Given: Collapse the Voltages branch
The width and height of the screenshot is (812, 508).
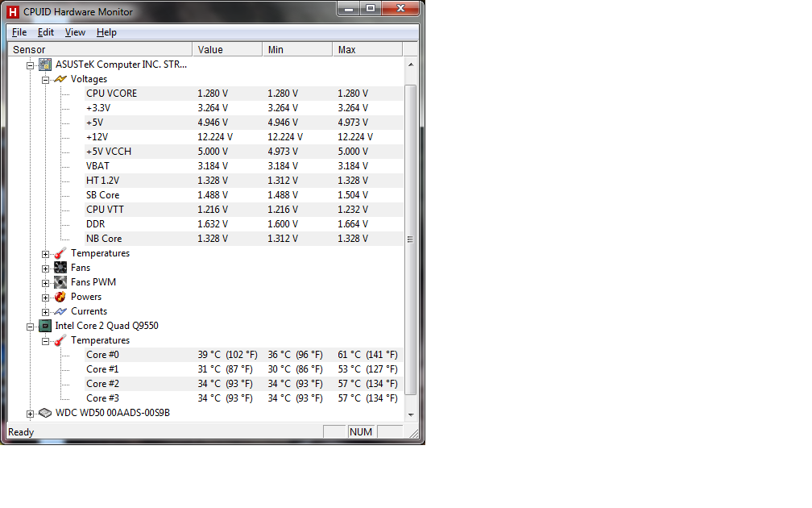Looking at the screenshot, I should 45,80.
